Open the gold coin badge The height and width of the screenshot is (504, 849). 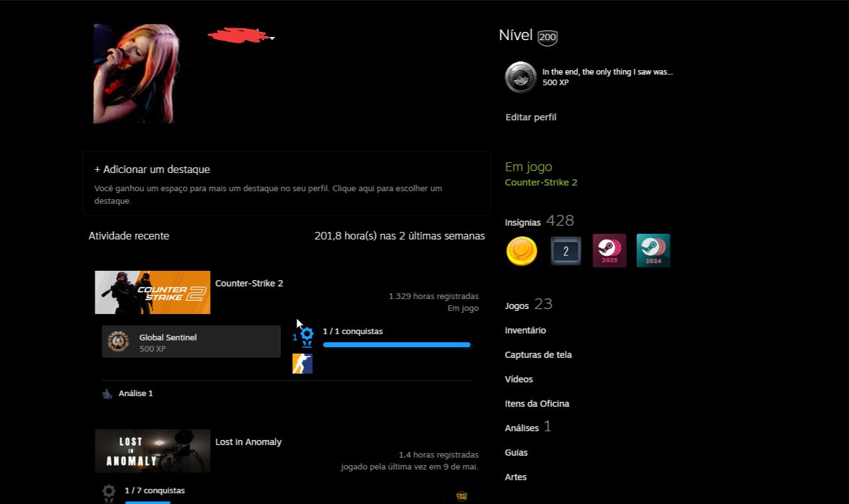coord(522,251)
